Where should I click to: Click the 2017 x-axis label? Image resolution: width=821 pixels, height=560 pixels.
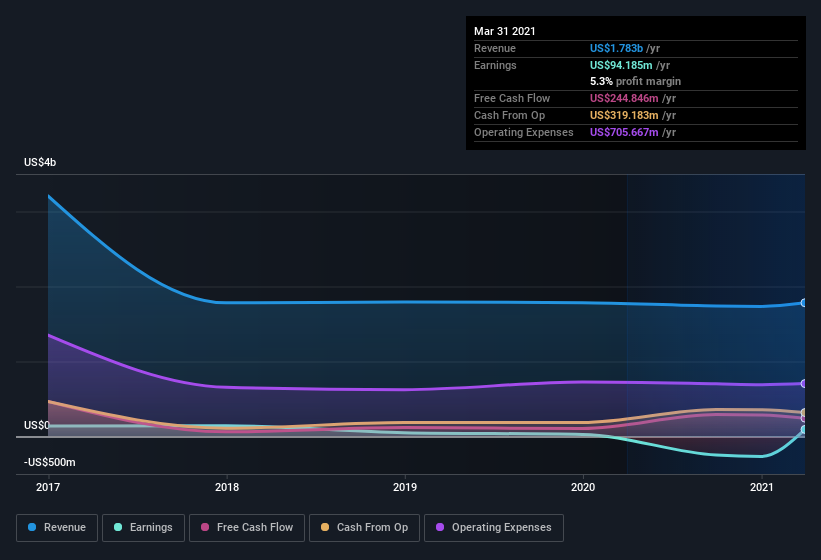click(48, 487)
